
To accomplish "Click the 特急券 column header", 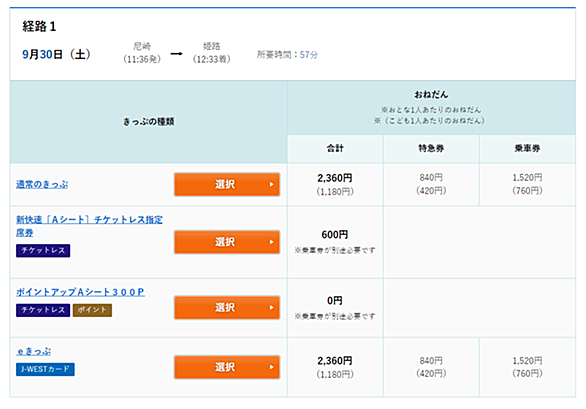I will (x=431, y=148).
